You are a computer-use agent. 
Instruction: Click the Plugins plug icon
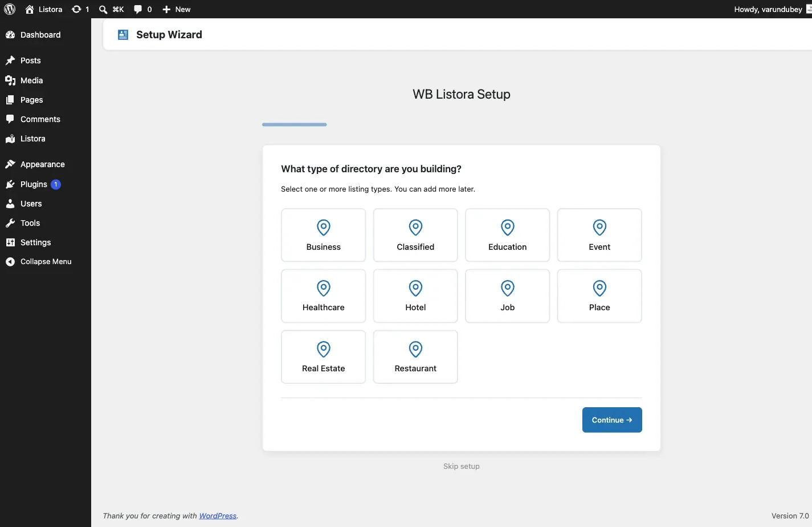(x=10, y=184)
